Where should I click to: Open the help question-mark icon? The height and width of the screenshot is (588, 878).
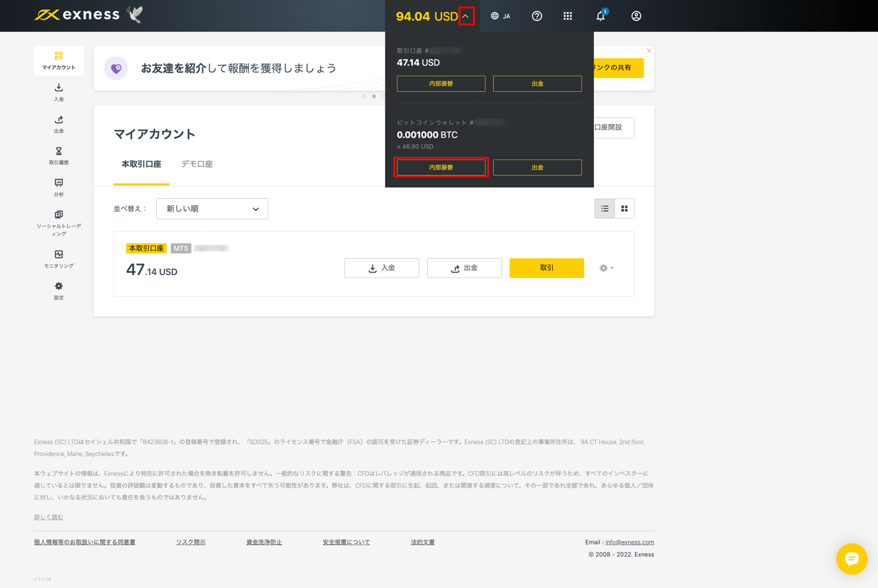[537, 16]
